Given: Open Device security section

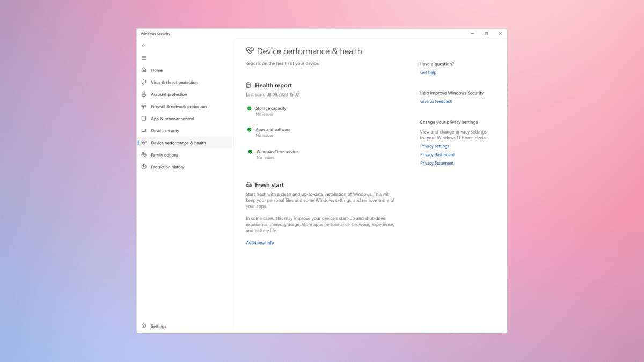Looking at the screenshot, I should tap(185, 131).
